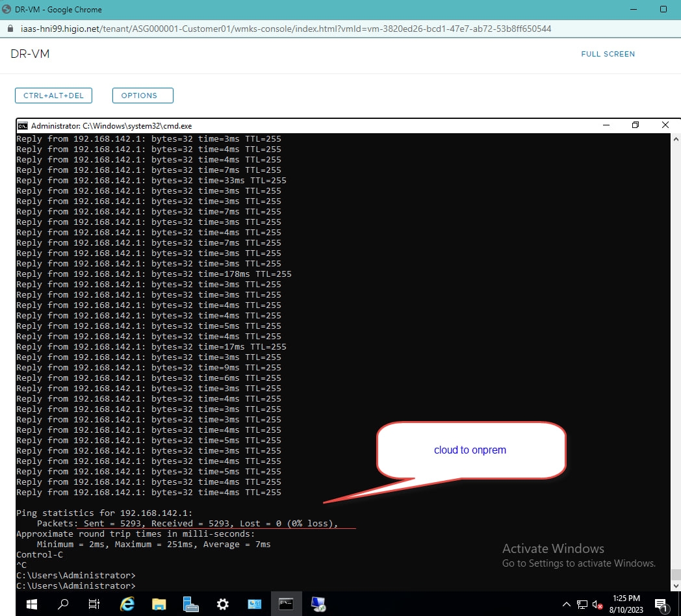
Task: Open the Settings gear on taskbar
Action: (x=223, y=604)
